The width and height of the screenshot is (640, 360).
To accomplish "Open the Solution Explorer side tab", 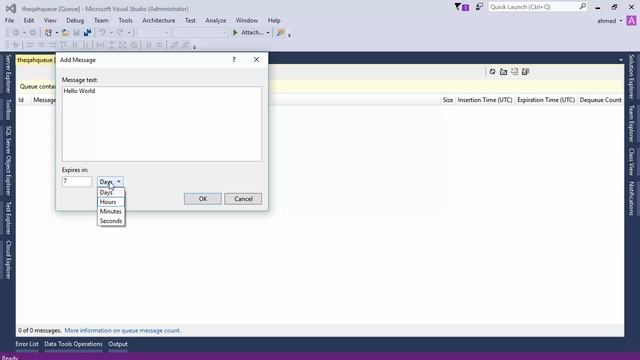I will pos(631,77).
